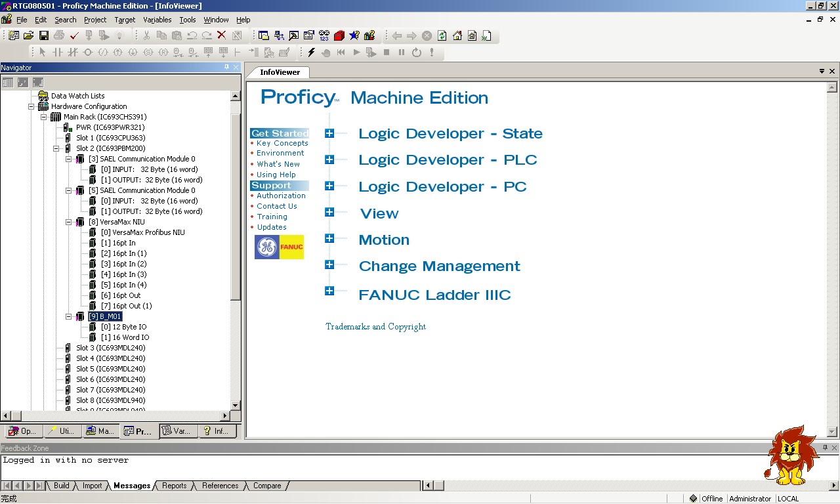
Task: Collapse the [8] VersaMax NIU node
Action: point(68,222)
